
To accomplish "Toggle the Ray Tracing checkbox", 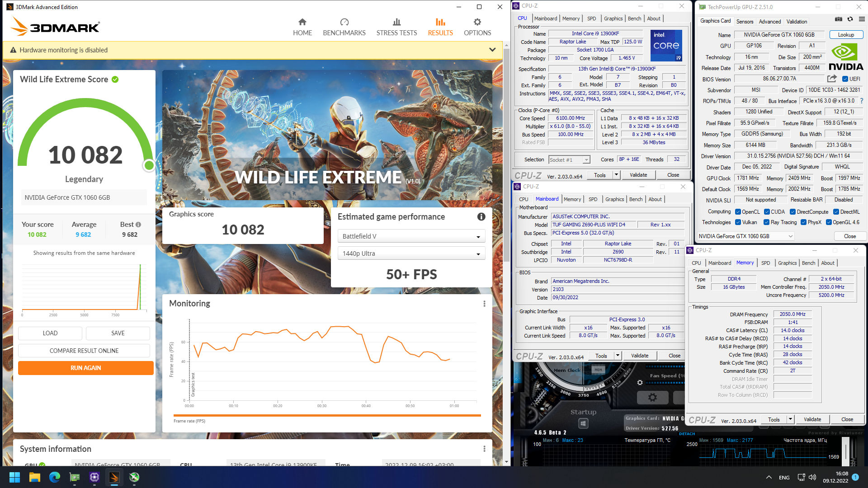I will [766, 222].
